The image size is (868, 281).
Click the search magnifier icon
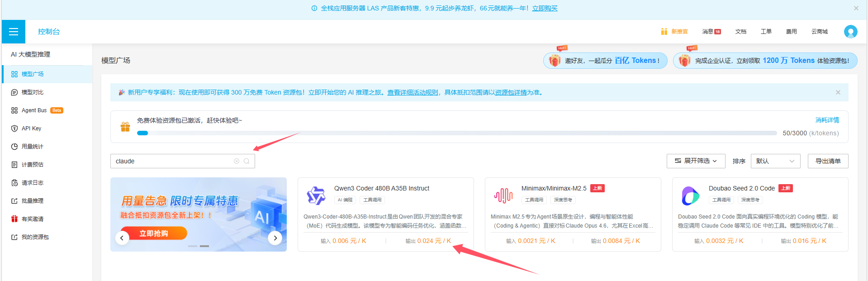(x=247, y=161)
